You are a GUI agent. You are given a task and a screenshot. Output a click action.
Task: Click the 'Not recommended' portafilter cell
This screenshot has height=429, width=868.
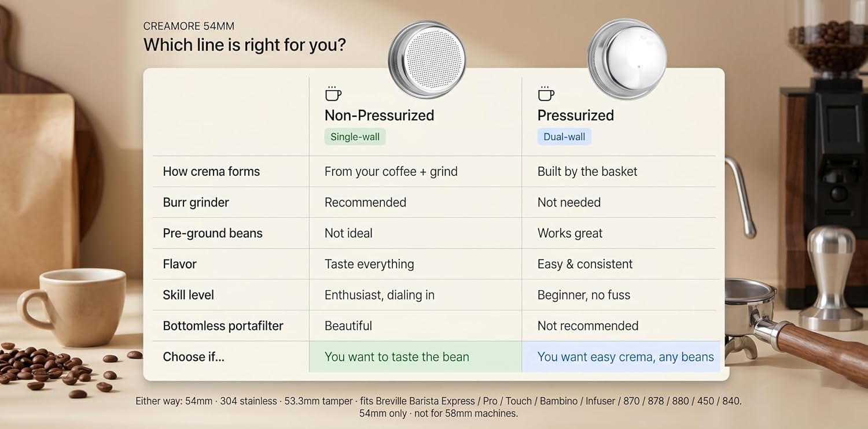point(588,326)
